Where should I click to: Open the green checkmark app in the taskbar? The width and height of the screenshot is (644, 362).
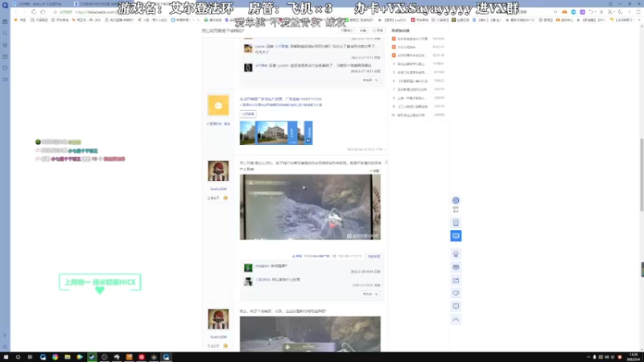point(92,357)
